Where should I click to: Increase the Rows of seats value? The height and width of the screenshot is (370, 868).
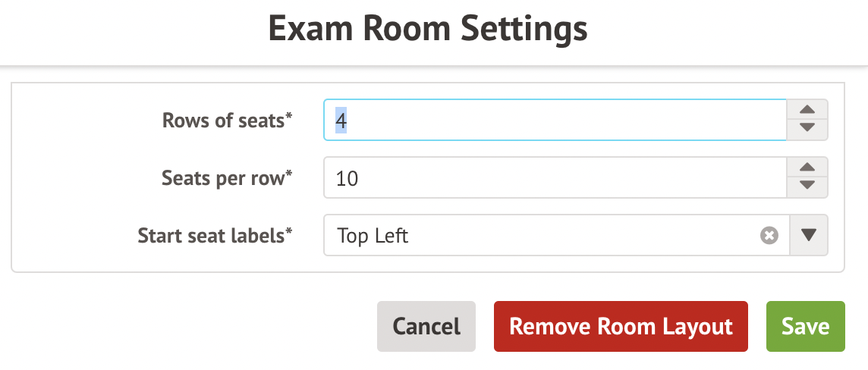[x=807, y=110]
